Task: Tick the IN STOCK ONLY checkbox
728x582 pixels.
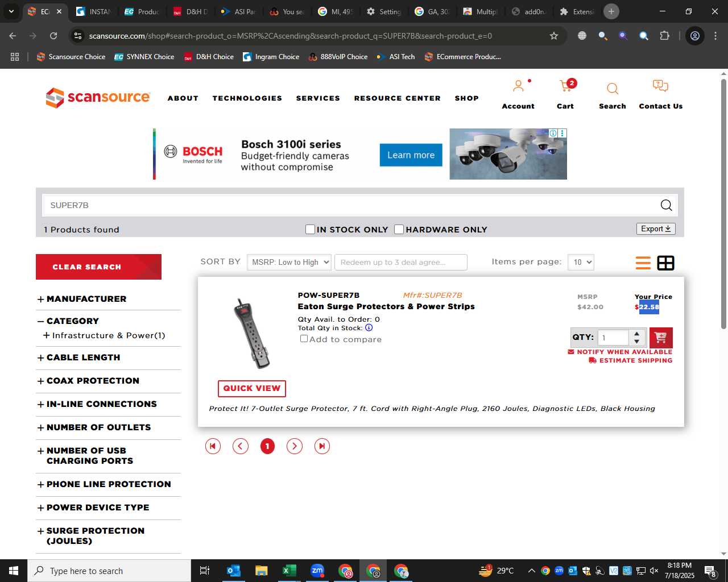Action: 310,229
